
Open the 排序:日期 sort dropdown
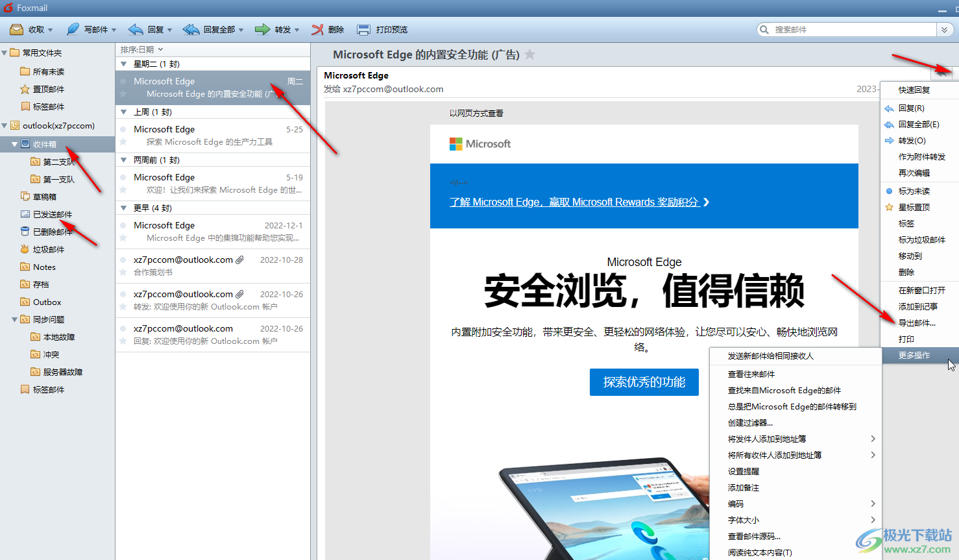click(x=141, y=49)
